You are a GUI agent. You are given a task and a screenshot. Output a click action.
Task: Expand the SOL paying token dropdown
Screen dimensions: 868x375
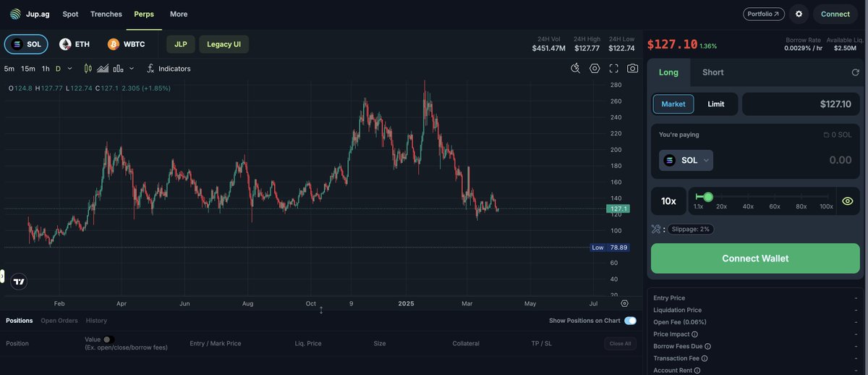point(686,160)
